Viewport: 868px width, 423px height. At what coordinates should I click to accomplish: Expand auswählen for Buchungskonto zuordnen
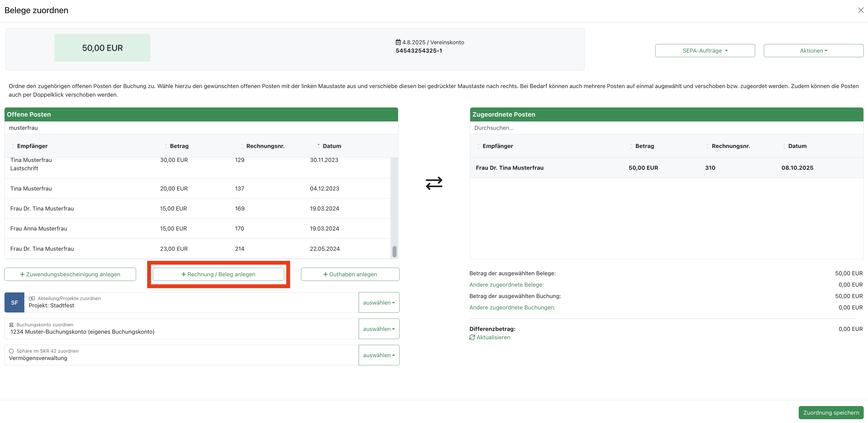tap(379, 329)
